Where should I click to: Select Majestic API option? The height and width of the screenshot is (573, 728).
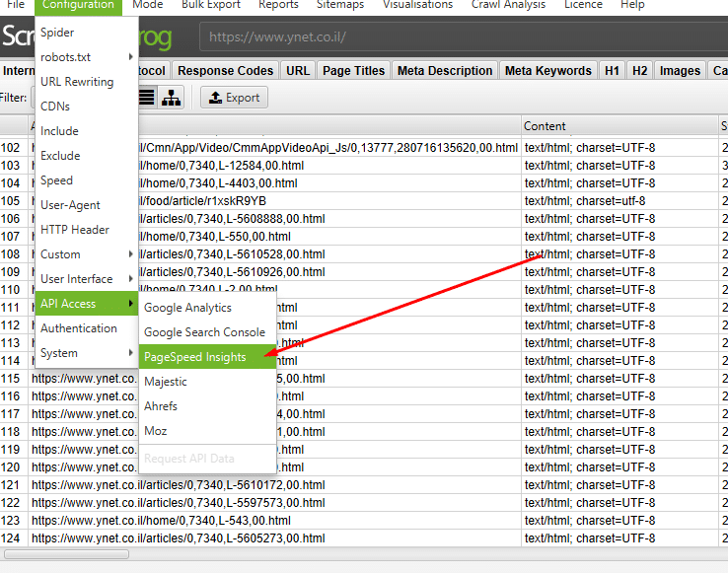pos(166,382)
